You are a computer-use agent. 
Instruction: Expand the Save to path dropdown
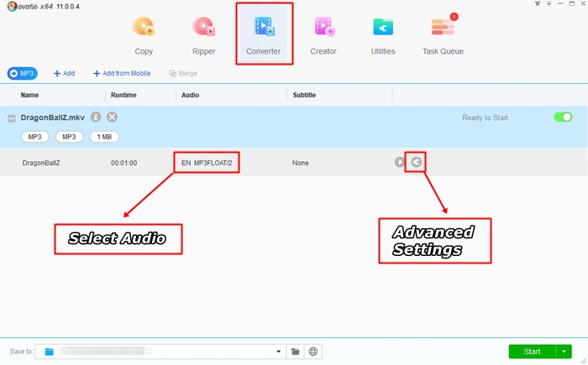tap(278, 352)
